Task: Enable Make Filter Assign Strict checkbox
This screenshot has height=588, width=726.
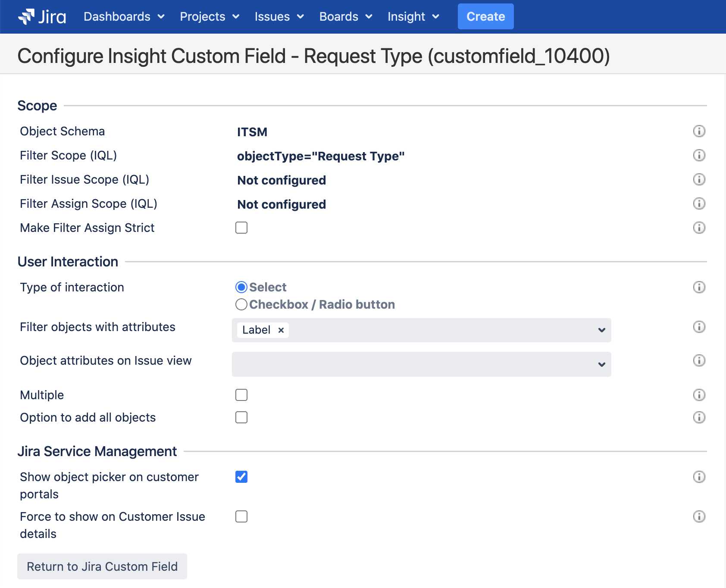Action: pos(241,228)
